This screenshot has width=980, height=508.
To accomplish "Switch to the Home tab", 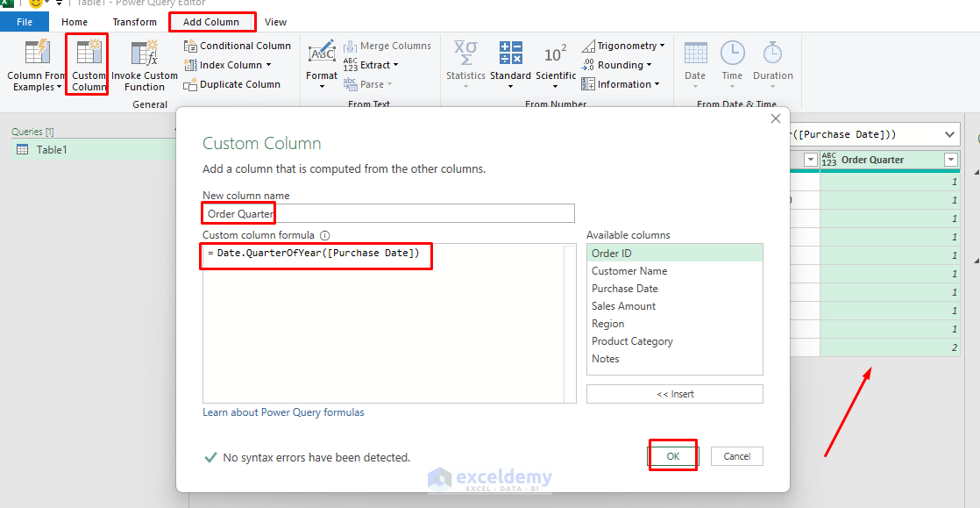I will [75, 22].
